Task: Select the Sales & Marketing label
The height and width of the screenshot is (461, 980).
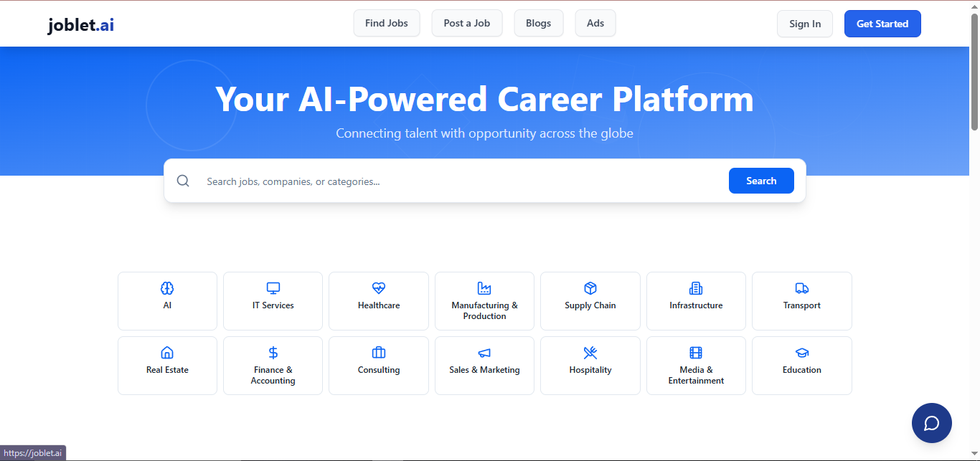Action: coord(484,370)
